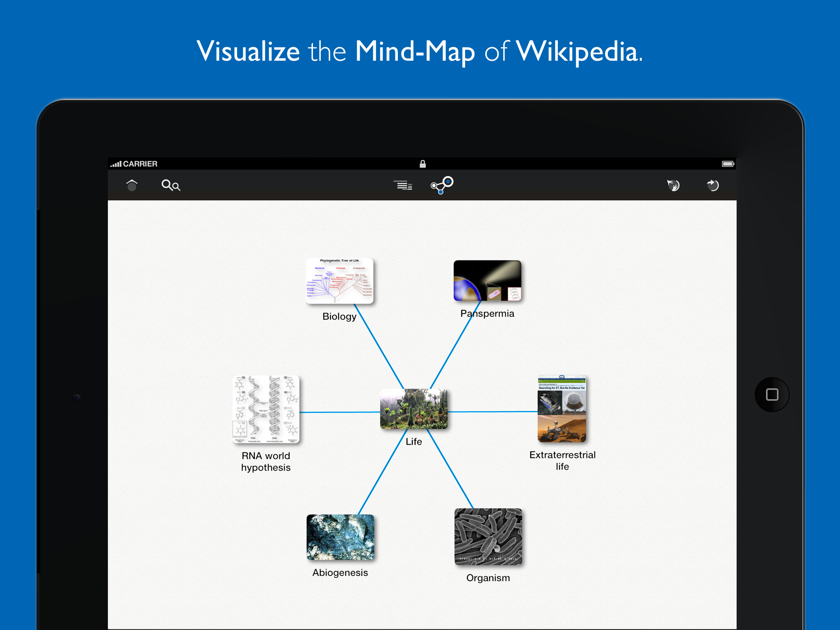Tap the battery indicator in the status bar
The height and width of the screenshot is (630, 840).
pyautogui.click(x=728, y=164)
